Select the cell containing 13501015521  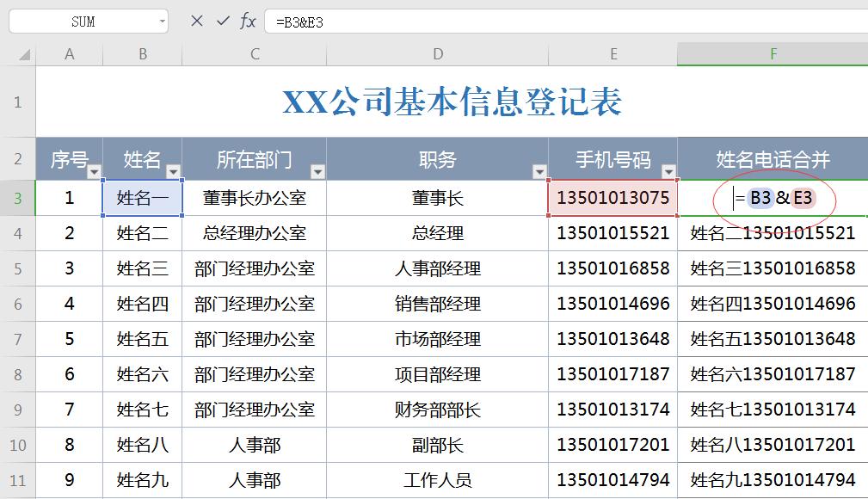point(613,233)
